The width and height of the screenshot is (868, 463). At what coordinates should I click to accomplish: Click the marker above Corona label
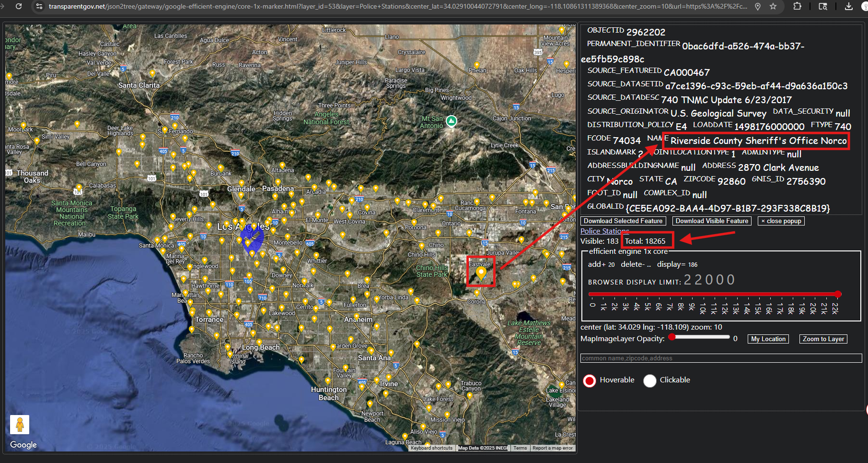click(477, 293)
